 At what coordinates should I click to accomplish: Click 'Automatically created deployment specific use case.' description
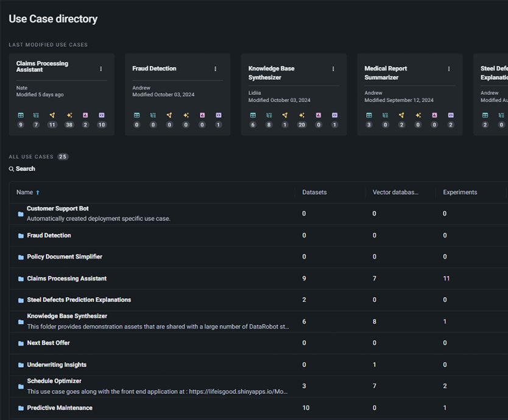[99, 219]
